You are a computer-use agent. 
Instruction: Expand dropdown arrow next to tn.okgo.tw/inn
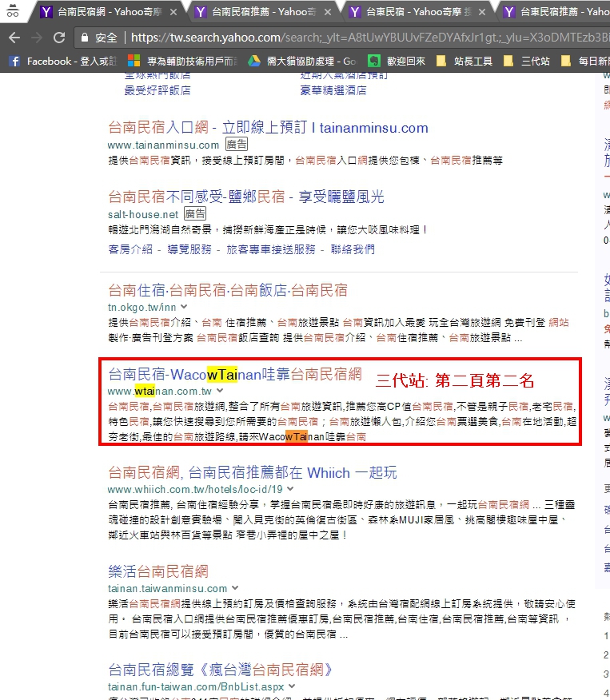184,307
